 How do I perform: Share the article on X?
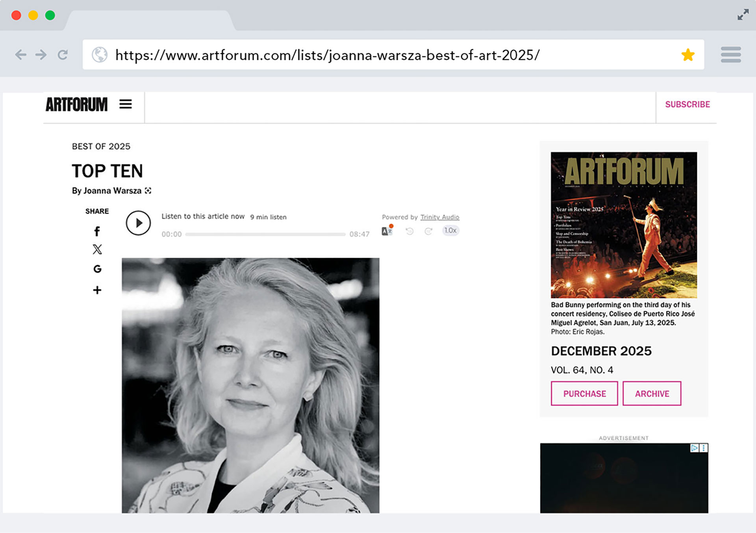97,249
